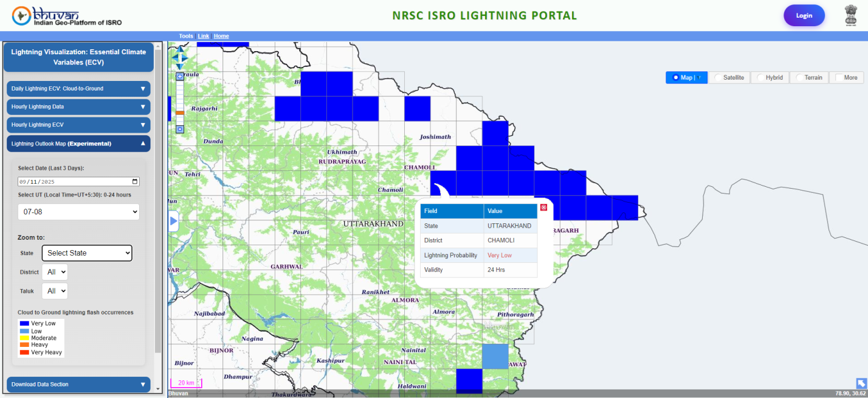This screenshot has width=868, height=398.
Task: Click the Haldwani map label
Action: (412, 386)
